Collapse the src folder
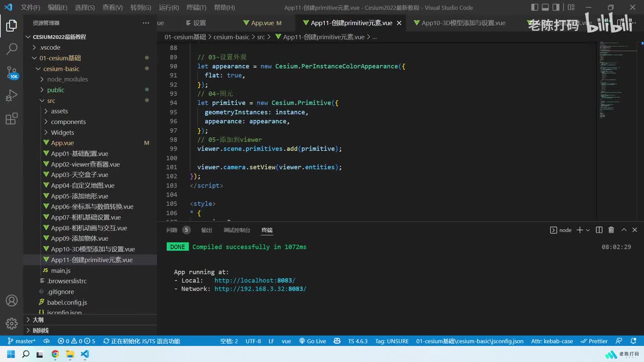644x362 pixels. (51, 101)
